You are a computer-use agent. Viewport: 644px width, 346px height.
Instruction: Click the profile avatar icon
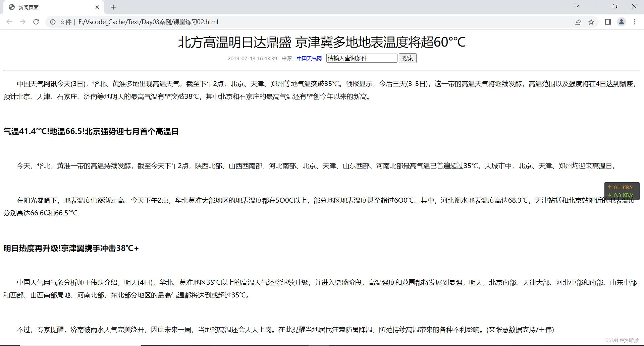point(622,22)
